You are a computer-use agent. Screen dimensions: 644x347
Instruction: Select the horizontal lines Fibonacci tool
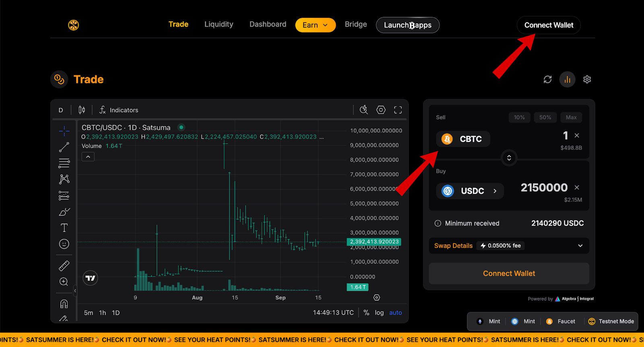[64, 163]
